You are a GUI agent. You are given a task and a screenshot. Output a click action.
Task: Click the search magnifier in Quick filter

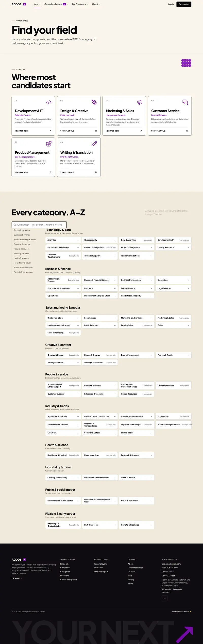tap(15, 225)
